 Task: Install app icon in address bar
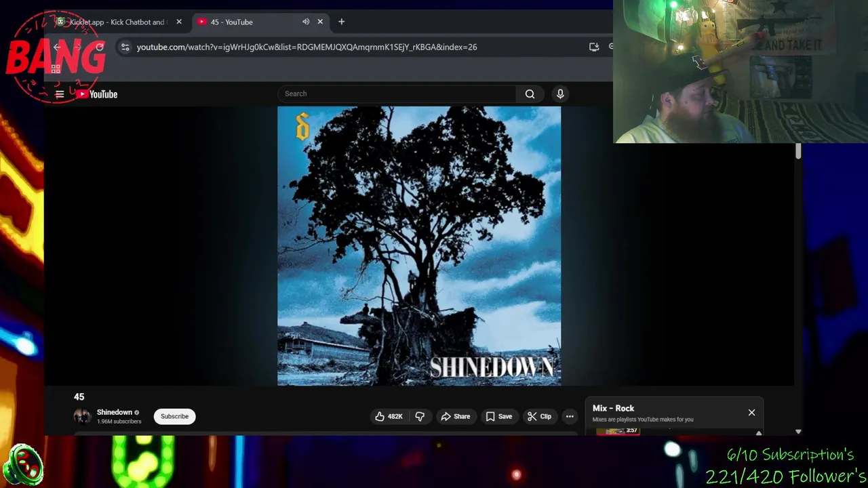tap(594, 47)
